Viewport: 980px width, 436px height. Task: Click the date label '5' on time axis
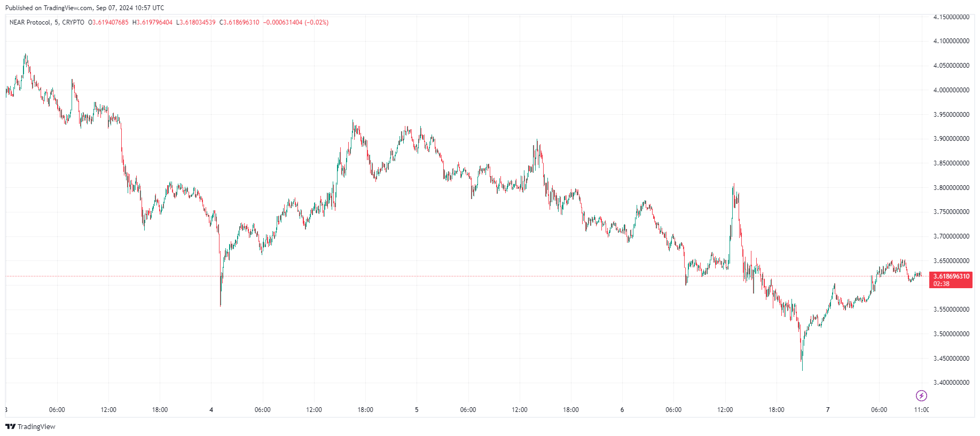point(417,410)
